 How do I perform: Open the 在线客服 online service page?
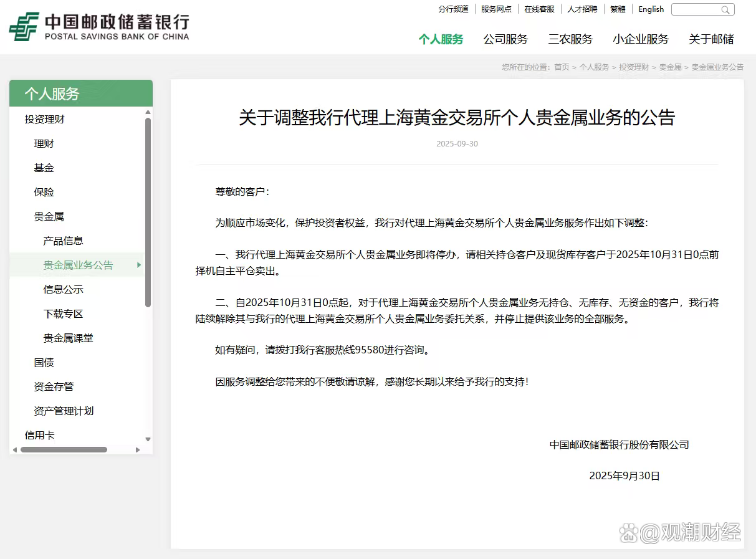(x=539, y=9)
